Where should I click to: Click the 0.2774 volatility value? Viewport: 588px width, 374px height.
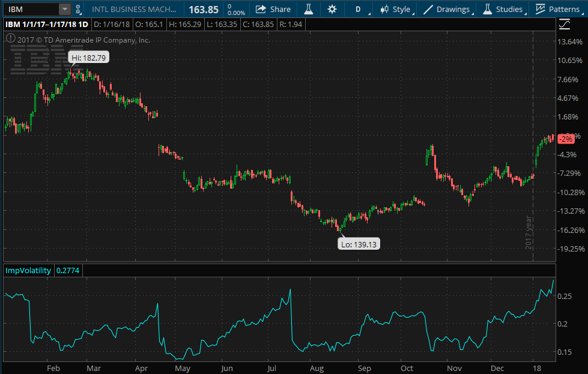point(68,270)
